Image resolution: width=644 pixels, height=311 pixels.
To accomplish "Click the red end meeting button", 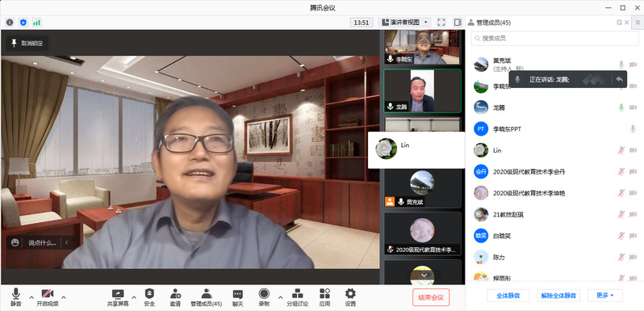I will point(431,297).
